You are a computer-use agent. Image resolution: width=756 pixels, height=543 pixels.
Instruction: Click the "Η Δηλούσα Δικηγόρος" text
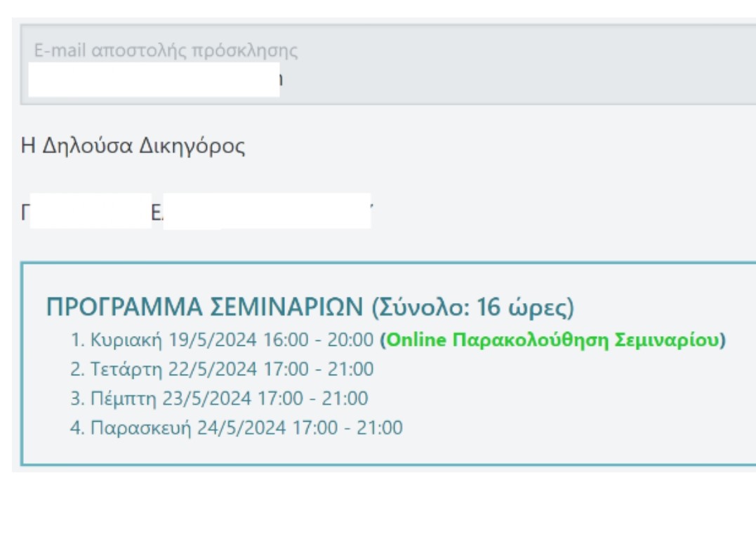click(133, 146)
